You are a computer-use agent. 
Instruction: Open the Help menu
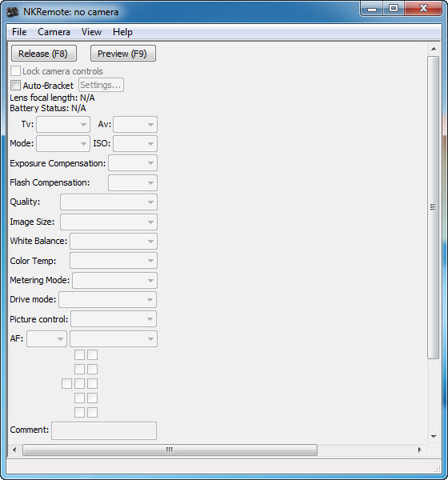[x=122, y=32]
